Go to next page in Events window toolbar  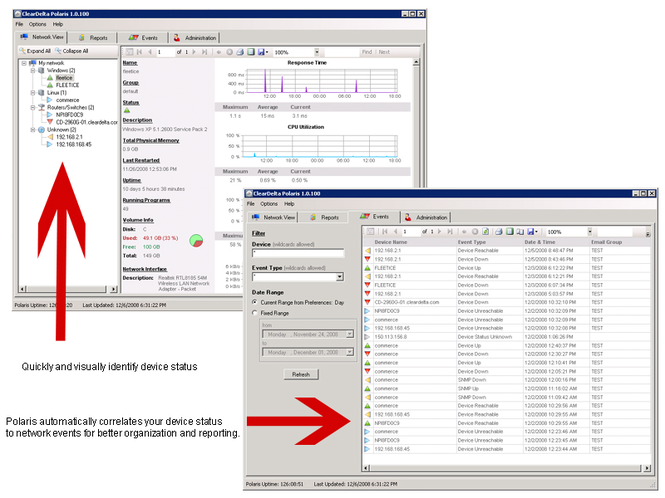point(439,232)
